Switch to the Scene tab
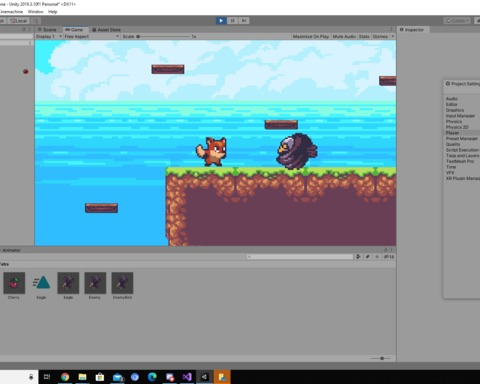The height and width of the screenshot is (384, 480). click(x=47, y=30)
